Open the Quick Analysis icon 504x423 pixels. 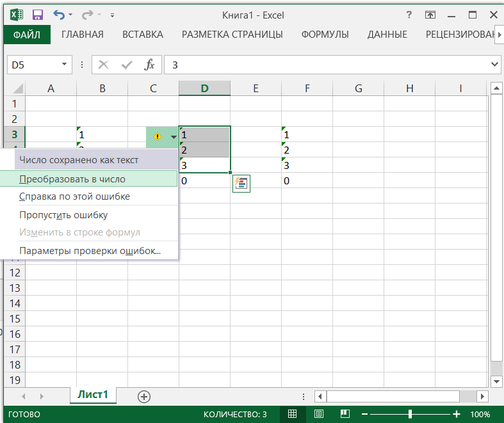241,184
